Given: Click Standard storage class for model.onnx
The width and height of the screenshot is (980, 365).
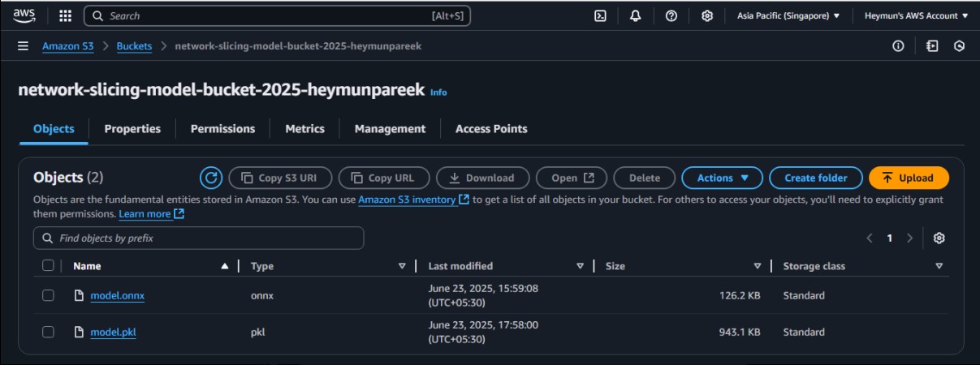Looking at the screenshot, I should 804,296.
